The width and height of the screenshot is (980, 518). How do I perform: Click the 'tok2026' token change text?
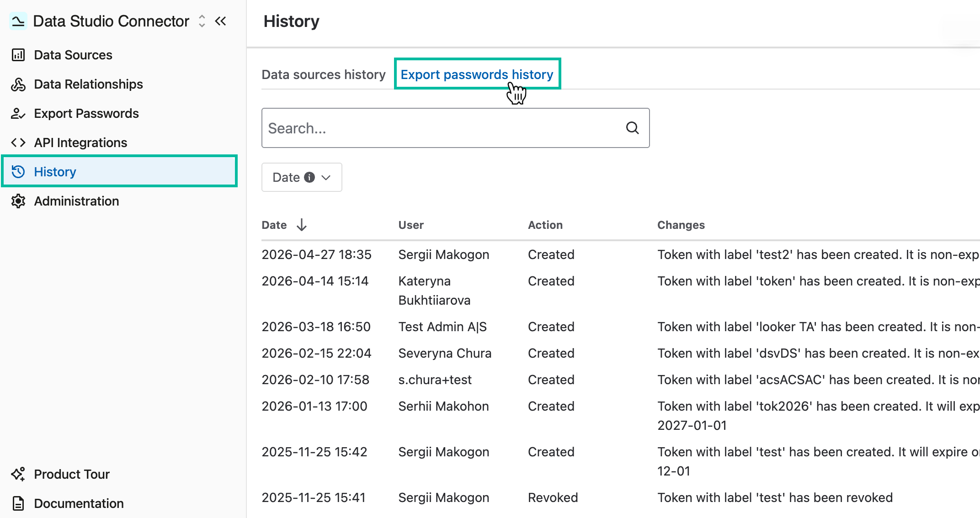click(818, 416)
